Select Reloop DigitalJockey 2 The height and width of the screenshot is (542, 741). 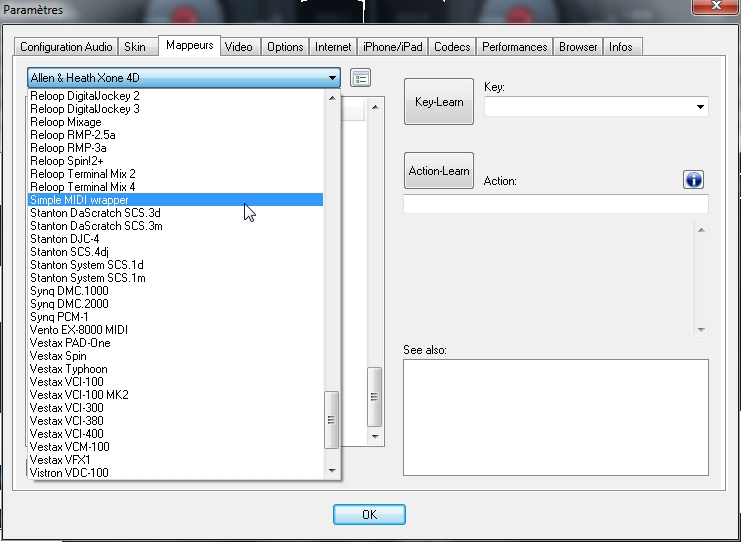coord(175,96)
